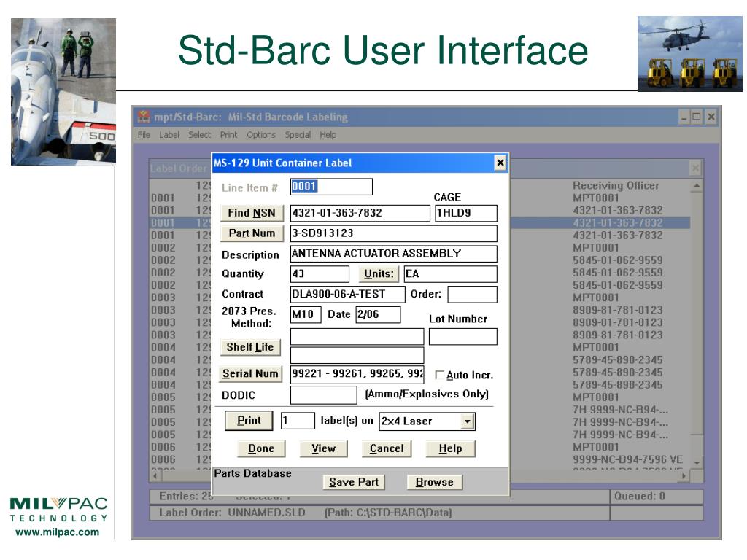Close the MS-129 Unit Container Label dialog
Screen dimensions: 747x560
pyautogui.click(x=500, y=163)
